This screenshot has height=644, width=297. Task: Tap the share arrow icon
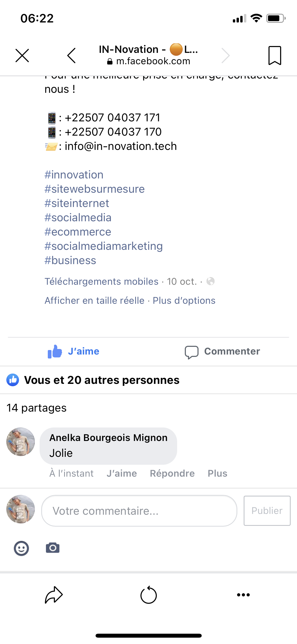tap(54, 595)
